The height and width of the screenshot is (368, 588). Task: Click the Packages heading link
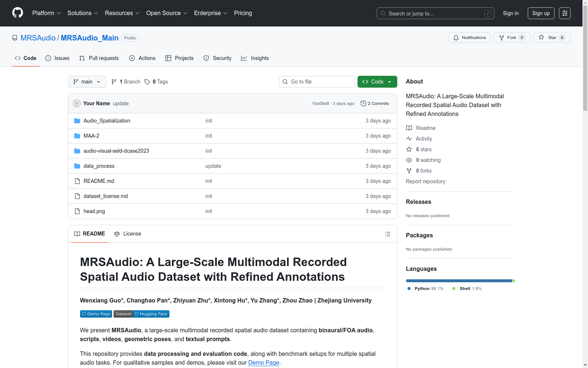pos(419,235)
